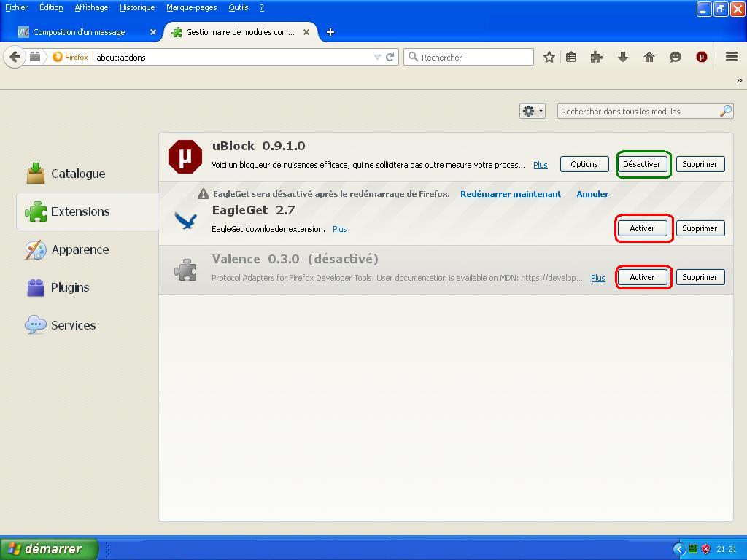The image size is (747, 560).
Task: Click the Valence puzzle piece icon
Action: 185,270
